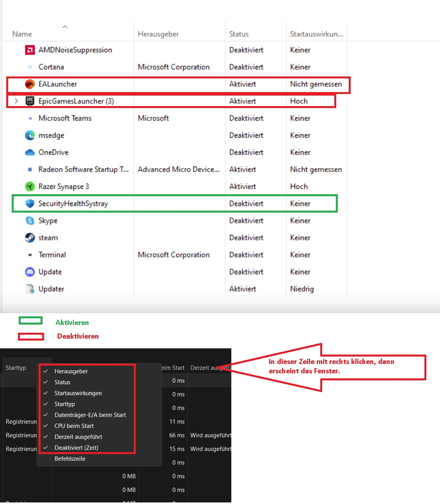440x504 pixels.
Task: Select the msedge entry name
Action: click(x=51, y=135)
